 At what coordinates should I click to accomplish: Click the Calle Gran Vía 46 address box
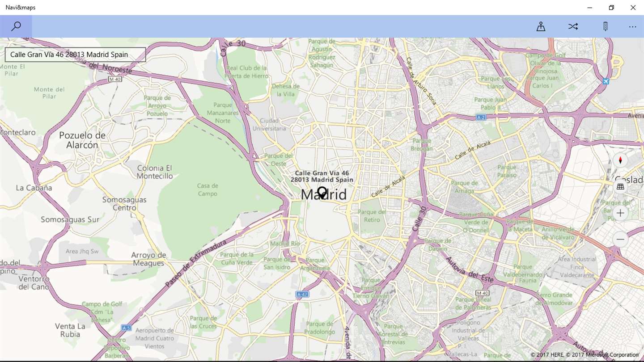pos(75,55)
